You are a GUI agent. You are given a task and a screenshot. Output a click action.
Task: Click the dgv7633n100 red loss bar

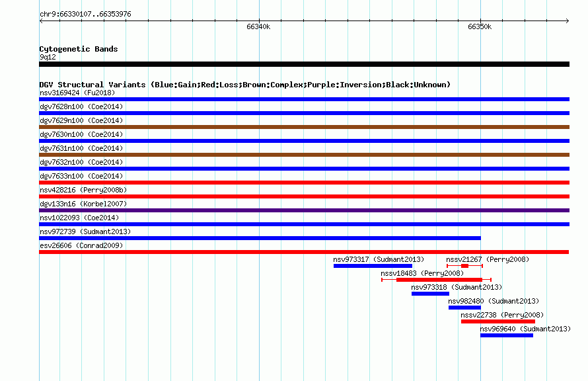[x=304, y=183]
